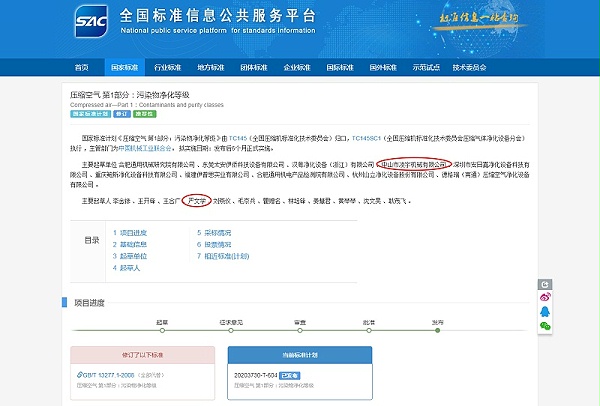The width and height of the screenshot is (600, 406).
Task: Open the share icon in the side widget
Action: [545, 284]
